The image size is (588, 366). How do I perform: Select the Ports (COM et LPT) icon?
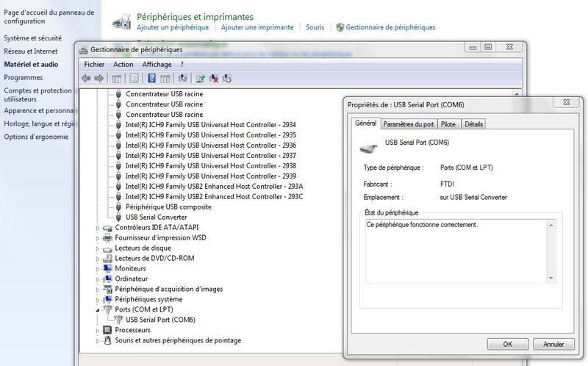(x=107, y=309)
